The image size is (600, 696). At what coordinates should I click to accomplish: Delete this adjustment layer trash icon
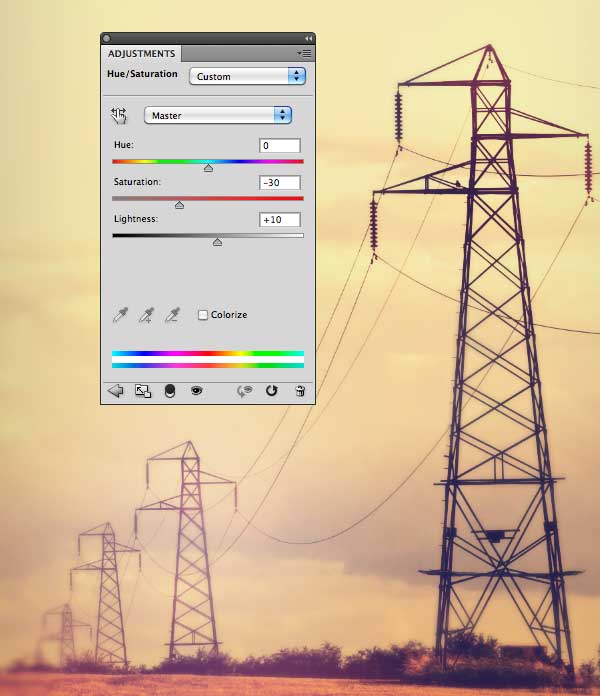300,391
